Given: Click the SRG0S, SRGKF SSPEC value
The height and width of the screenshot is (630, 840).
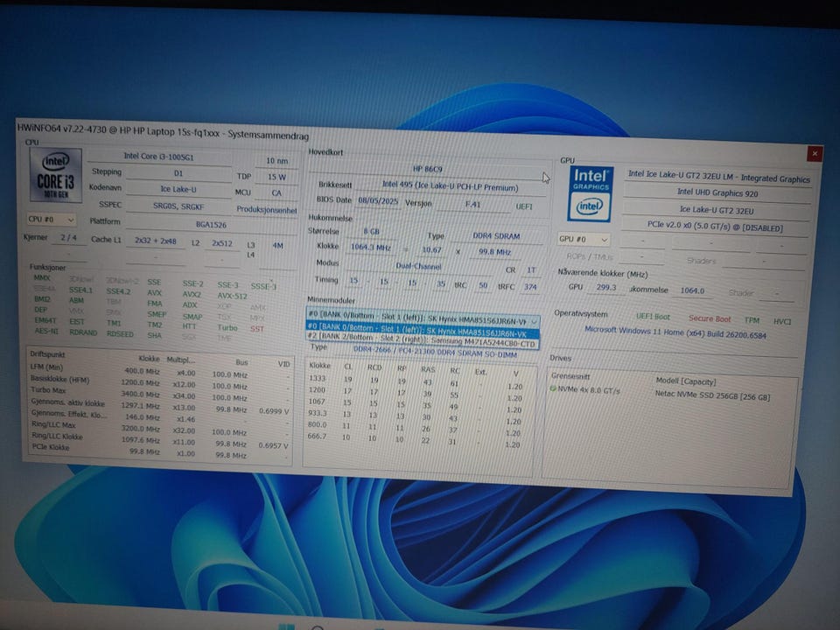Looking at the screenshot, I should tap(178, 206).
